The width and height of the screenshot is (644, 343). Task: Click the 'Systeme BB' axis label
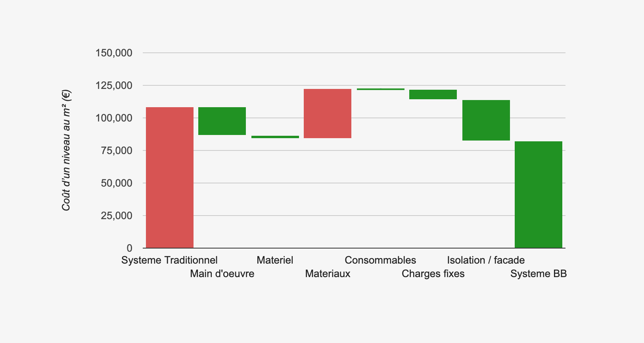(539, 274)
